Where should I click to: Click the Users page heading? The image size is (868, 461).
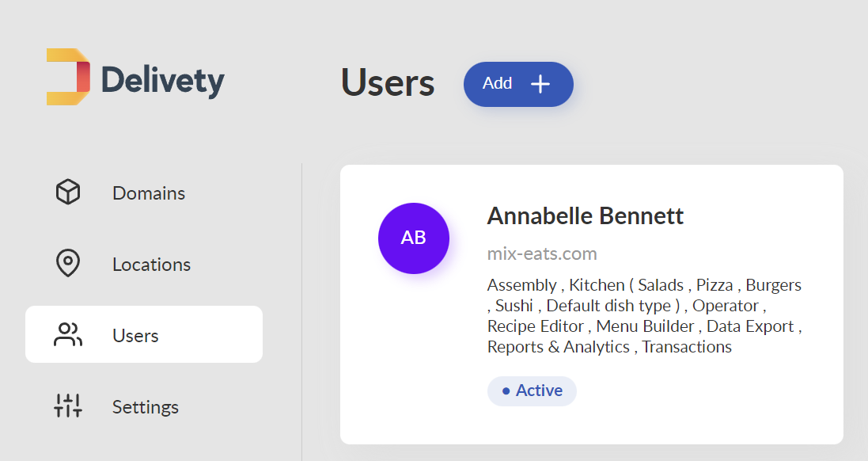pyautogui.click(x=388, y=82)
